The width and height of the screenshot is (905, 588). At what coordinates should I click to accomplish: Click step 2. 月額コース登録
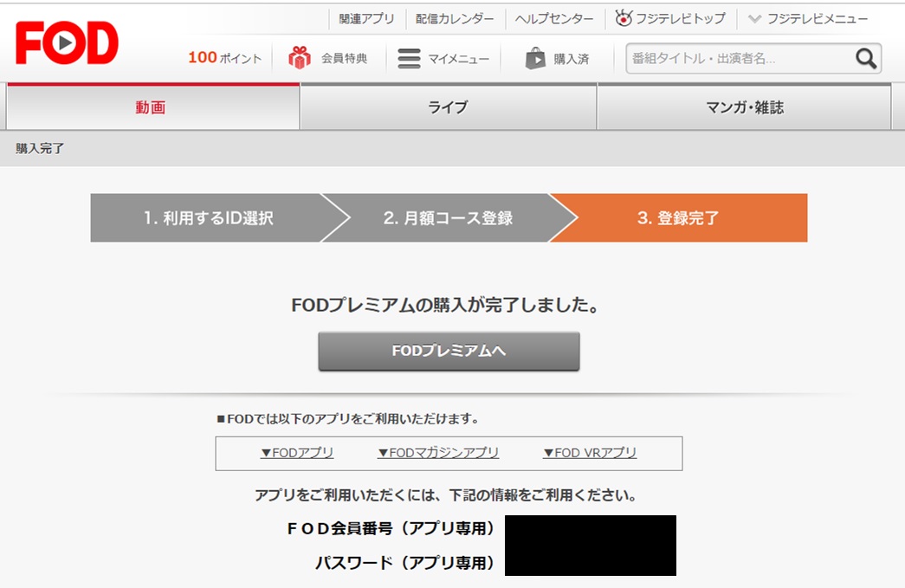[x=448, y=217]
